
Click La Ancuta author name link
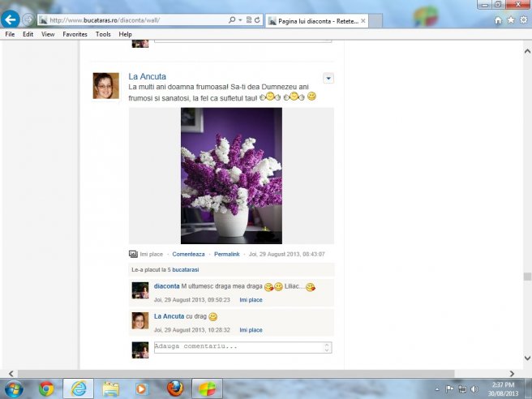[x=147, y=76]
